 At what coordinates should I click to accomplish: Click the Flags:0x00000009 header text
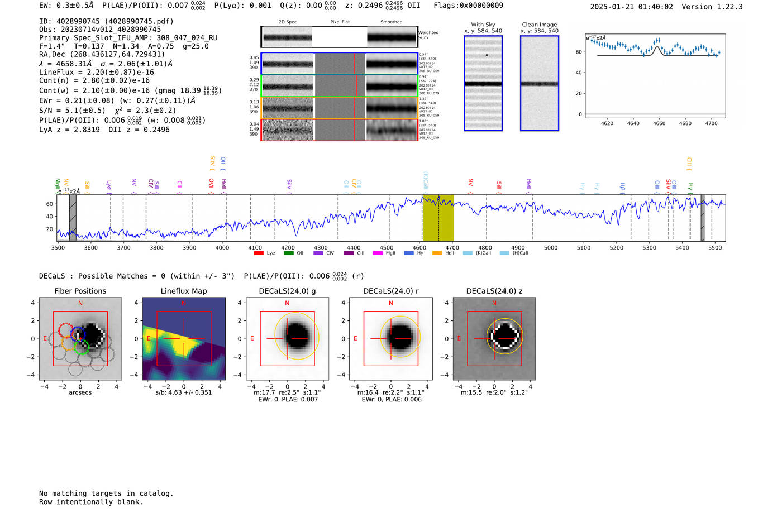468,6
